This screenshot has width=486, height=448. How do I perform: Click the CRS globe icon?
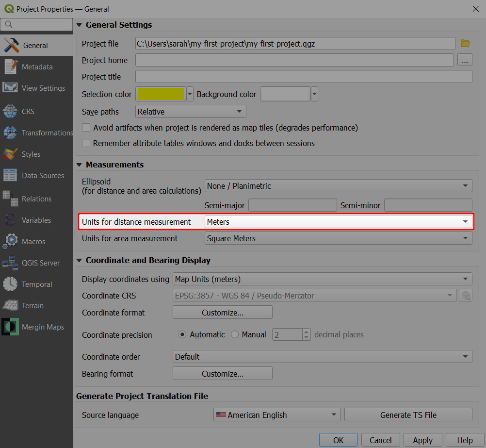click(x=10, y=111)
